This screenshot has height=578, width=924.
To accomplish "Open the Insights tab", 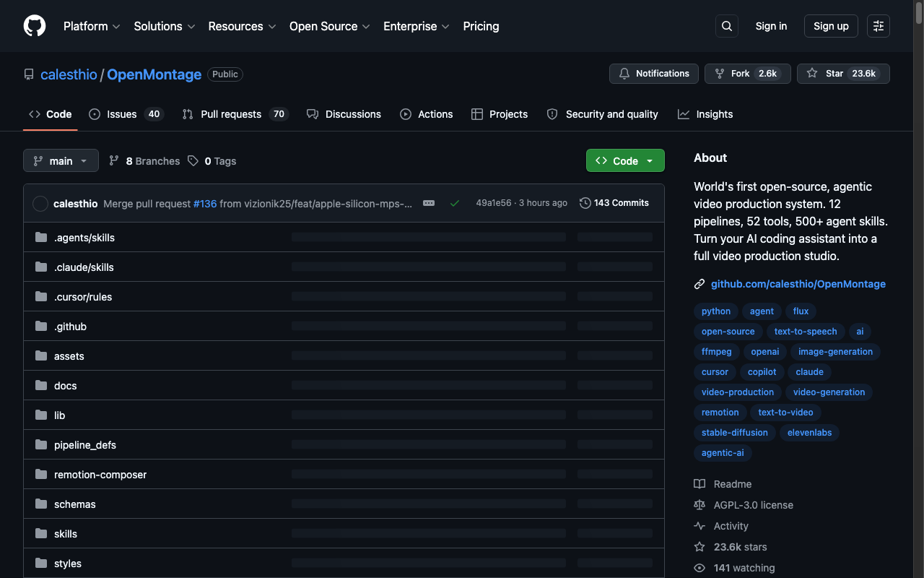I will [x=705, y=114].
